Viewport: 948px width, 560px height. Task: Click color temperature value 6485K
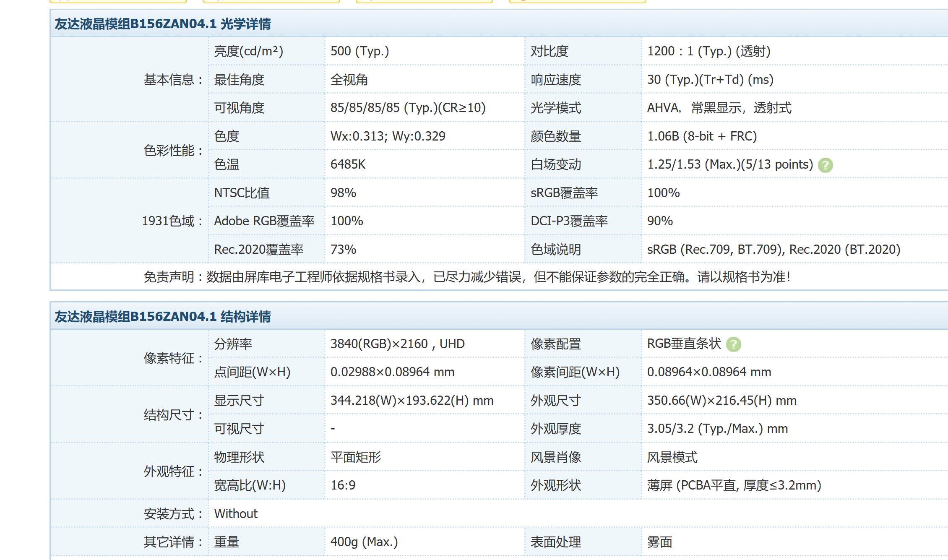pos(348,164)
